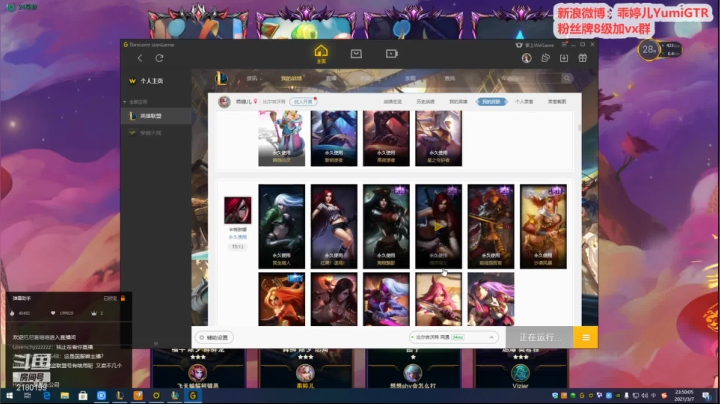Switch to 直播 banner tab
720x404 pixels.
[331, 79]
